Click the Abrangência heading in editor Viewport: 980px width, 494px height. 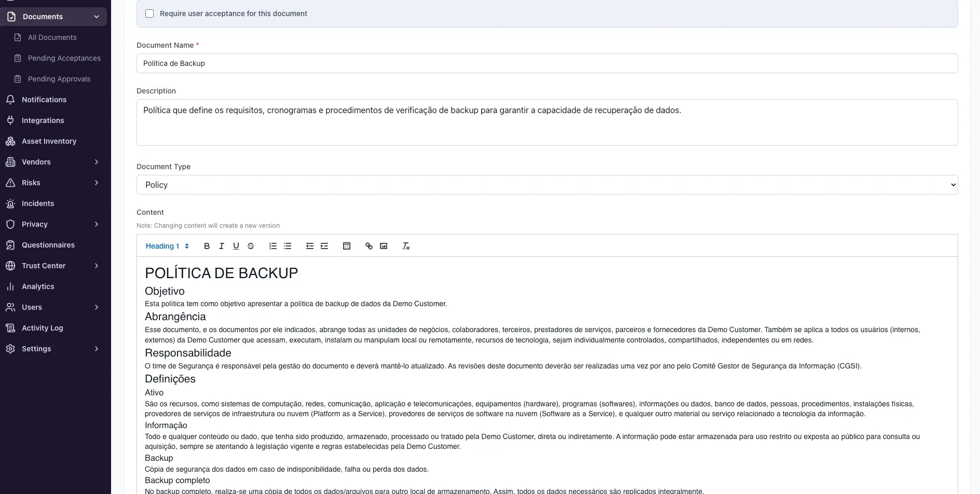(x=175, y=317)
